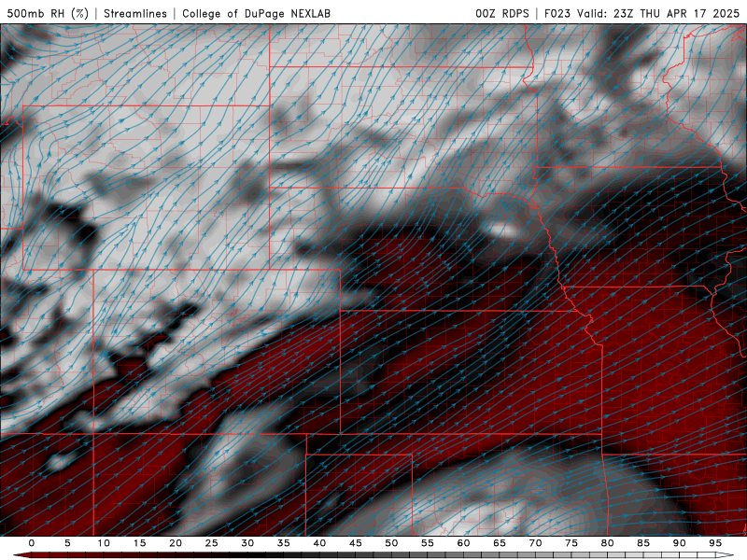Click the '60' label on color scale

(463, 543)
